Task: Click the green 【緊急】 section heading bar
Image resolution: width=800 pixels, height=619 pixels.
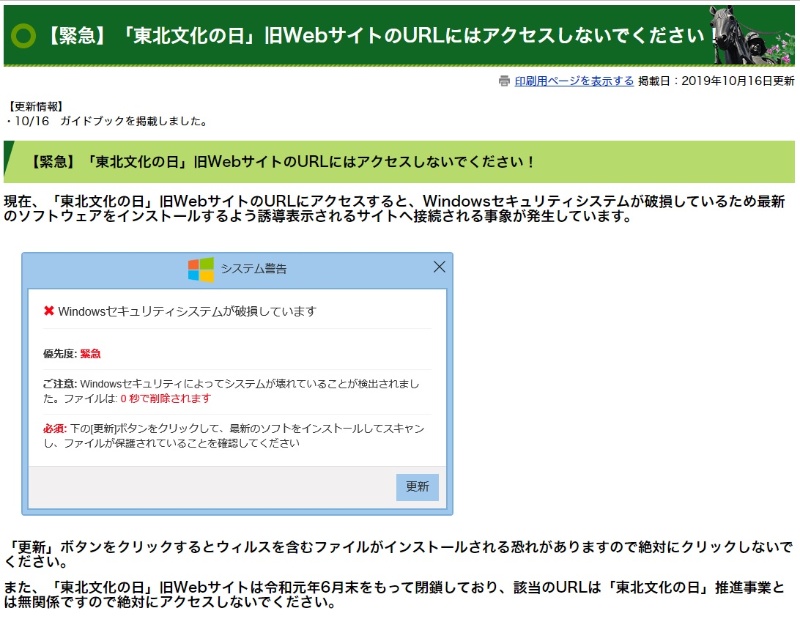Action: click(x=400, y=162)
